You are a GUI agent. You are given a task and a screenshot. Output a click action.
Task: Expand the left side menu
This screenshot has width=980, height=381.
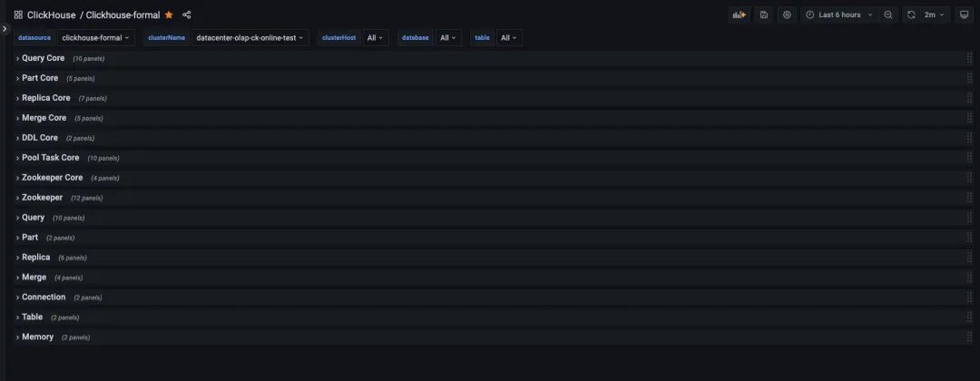(x=4, y=29)
